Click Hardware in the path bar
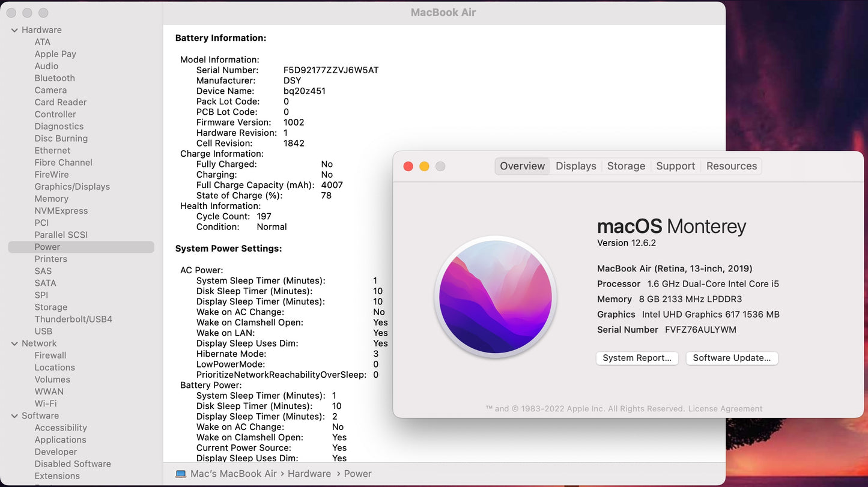The width and height of the screenshot is (868, 487). tap(309, 474)
